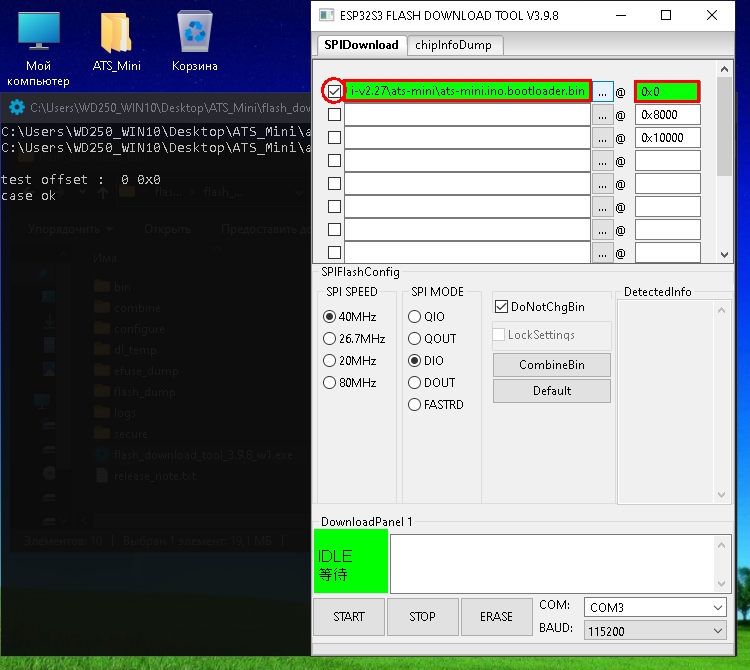Click the file list vertical scrollbar thumb
This screenshot has height=670, width=750.
tap(724, 127)
